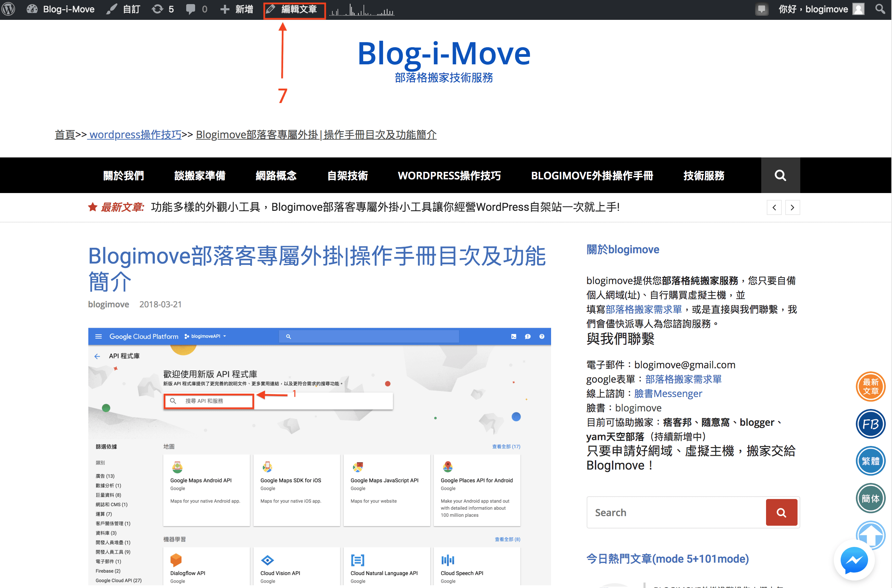The height and width of the screenshot is (588, 892).
Task: Show next ticker headline arrow
Action: click(x=792, y=207)
